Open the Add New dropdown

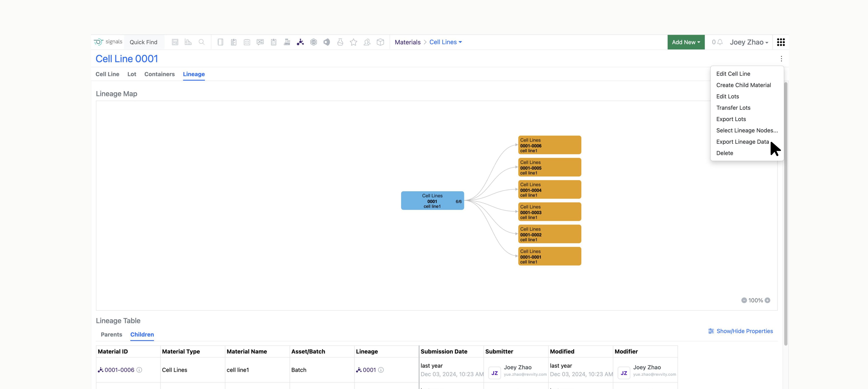click(x=686, y=42)
